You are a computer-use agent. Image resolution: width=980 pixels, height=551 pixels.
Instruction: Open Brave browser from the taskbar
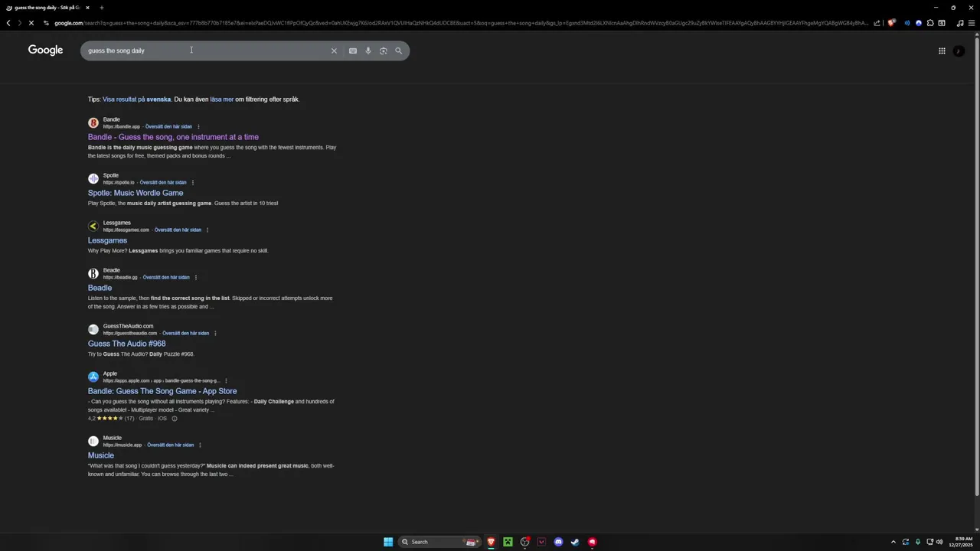(x=491, y=542)
